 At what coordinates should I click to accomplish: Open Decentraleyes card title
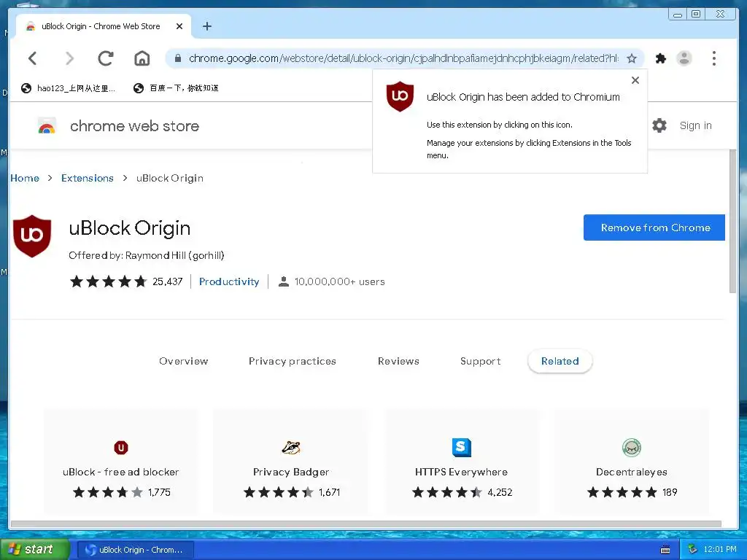click(x=632, y=472)
